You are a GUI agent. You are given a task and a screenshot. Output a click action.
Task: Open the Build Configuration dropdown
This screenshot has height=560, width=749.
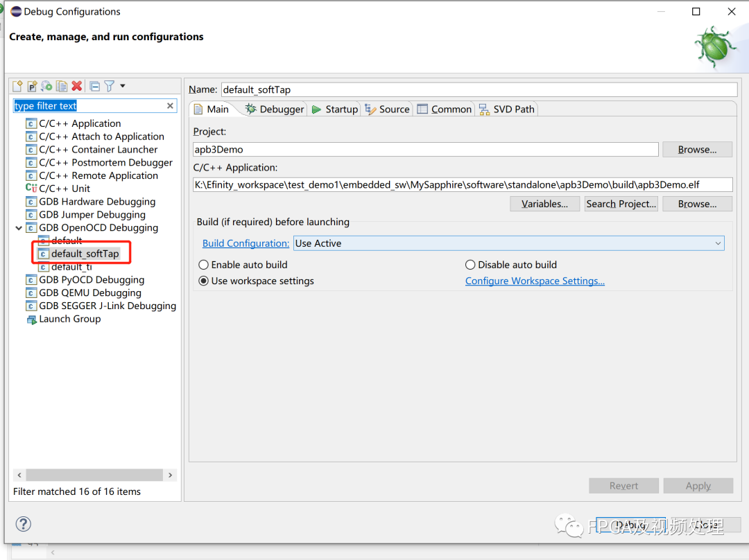pos(718,243)
